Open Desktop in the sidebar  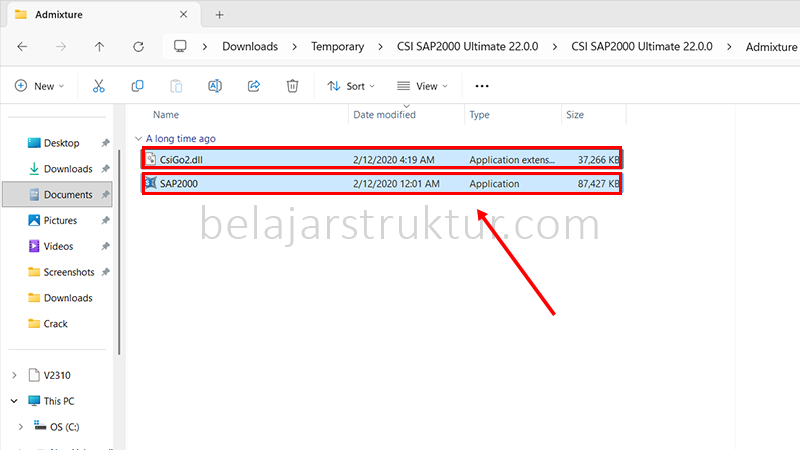tap(61, 143)
